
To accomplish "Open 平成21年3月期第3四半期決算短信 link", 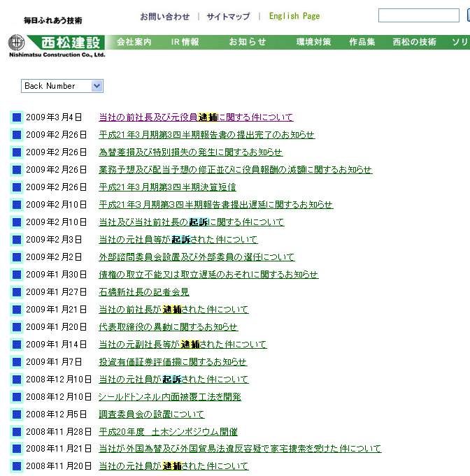I will (167, 187).
